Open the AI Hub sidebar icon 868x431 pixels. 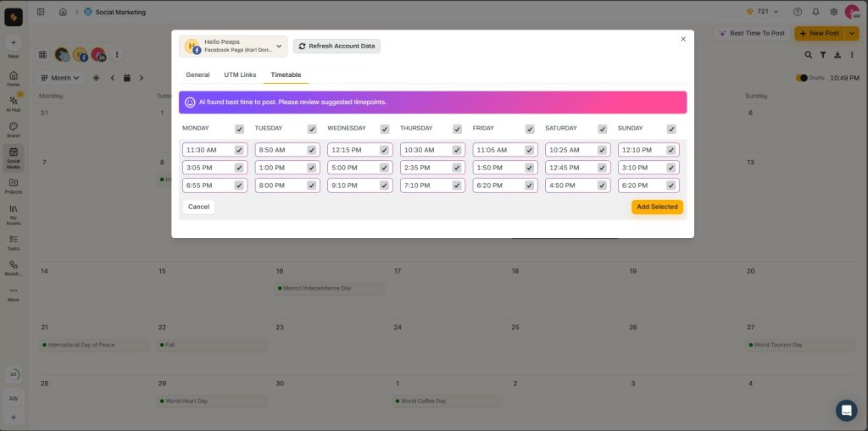coord(14,103)
